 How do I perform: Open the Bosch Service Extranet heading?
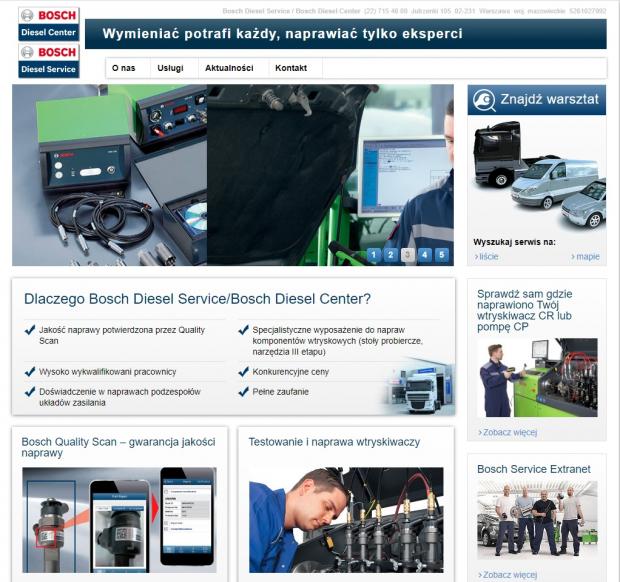pyautogui.click(x=534, y=469)
